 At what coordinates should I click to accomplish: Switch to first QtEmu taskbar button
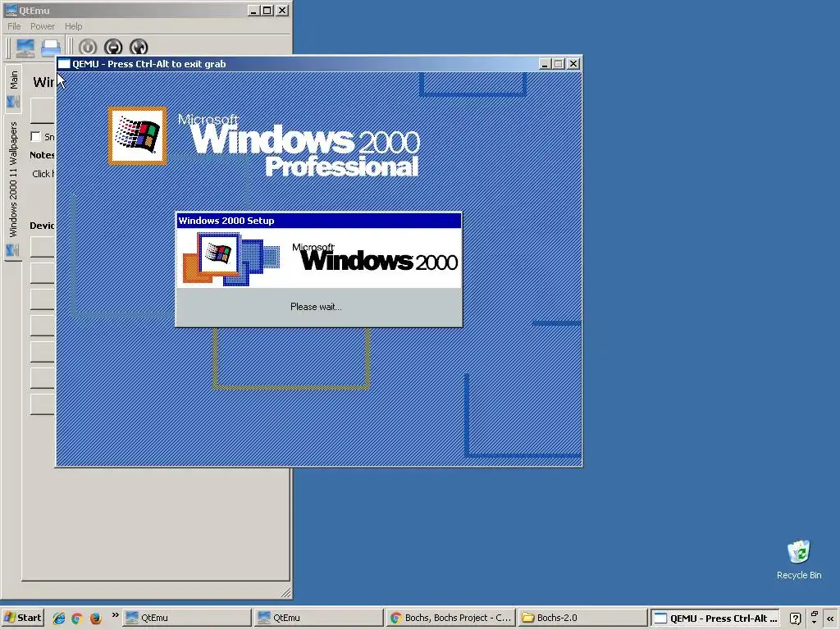point(187,618)
